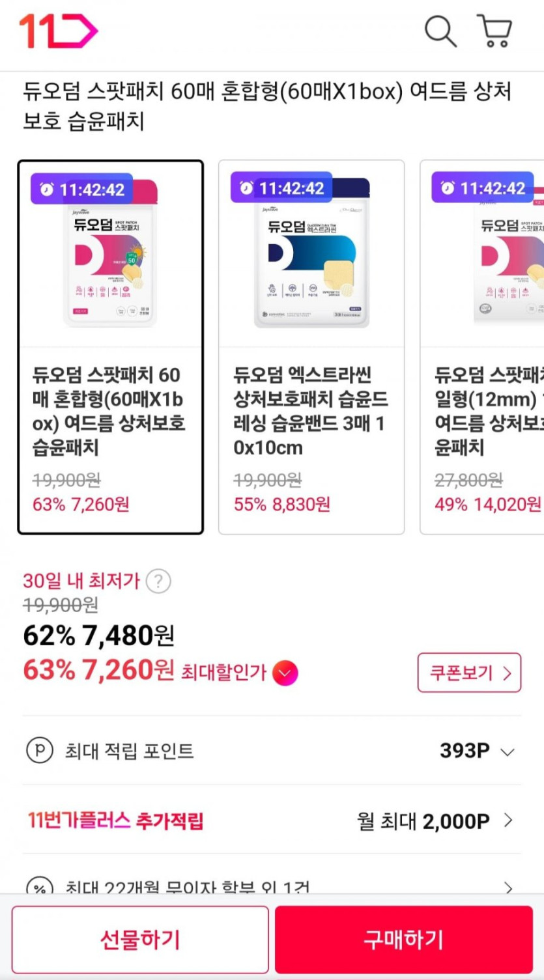Open 11번가플러스 추가적립 details arrow
Screen dimensions: 544x980
[x=508, y=820]
